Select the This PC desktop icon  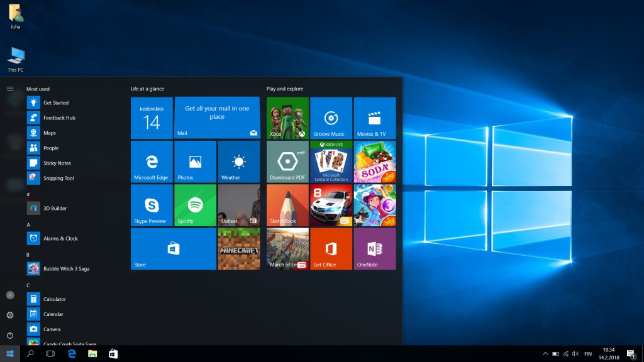tap(16, 60)
